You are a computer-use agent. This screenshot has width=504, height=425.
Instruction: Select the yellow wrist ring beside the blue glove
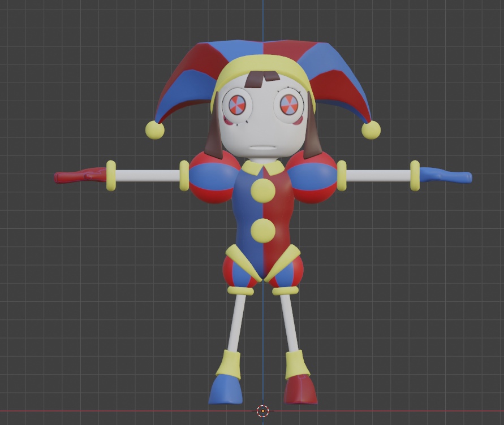click(x=415, y=175)
